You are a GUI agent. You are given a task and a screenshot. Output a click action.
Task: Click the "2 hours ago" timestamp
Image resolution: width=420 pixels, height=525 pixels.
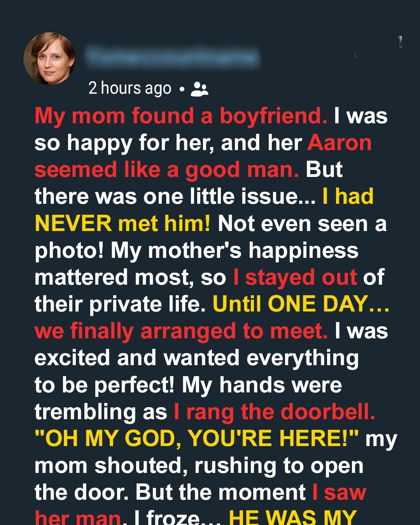coord(130,89)
